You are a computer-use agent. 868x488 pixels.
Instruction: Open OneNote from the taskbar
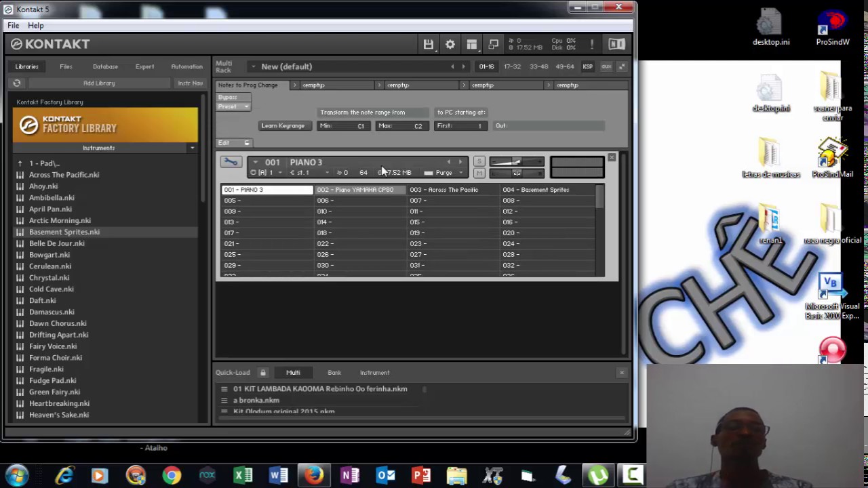coord(350,475)
